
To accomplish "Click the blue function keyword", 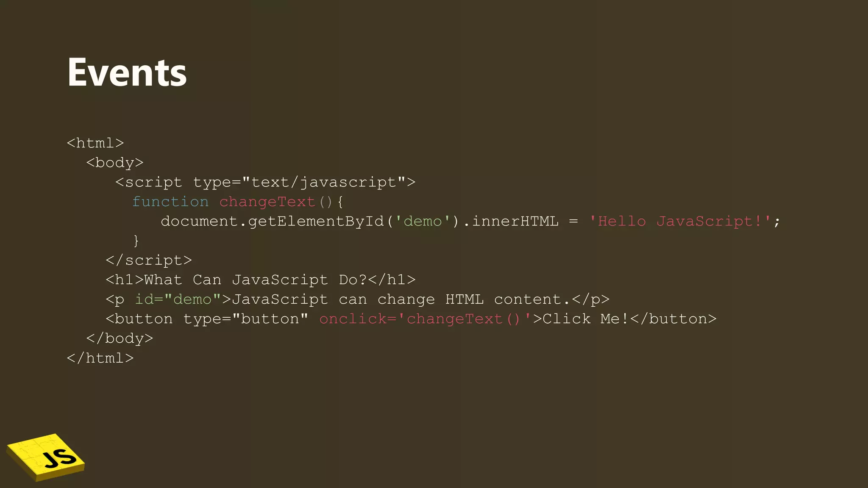I will pos(170,202).
